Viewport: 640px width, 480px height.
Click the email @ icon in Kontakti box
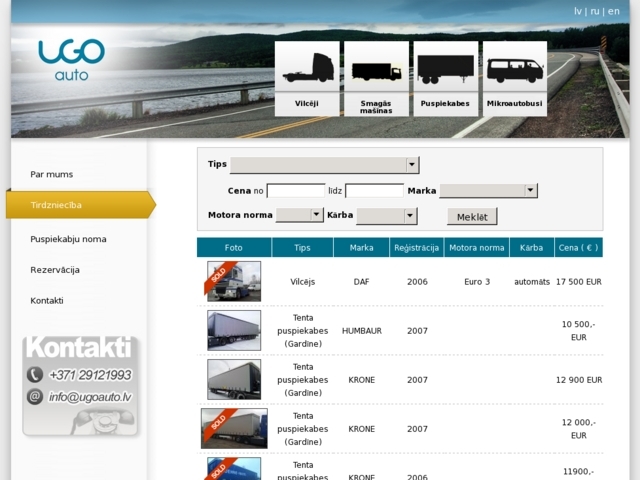[35, 397]
